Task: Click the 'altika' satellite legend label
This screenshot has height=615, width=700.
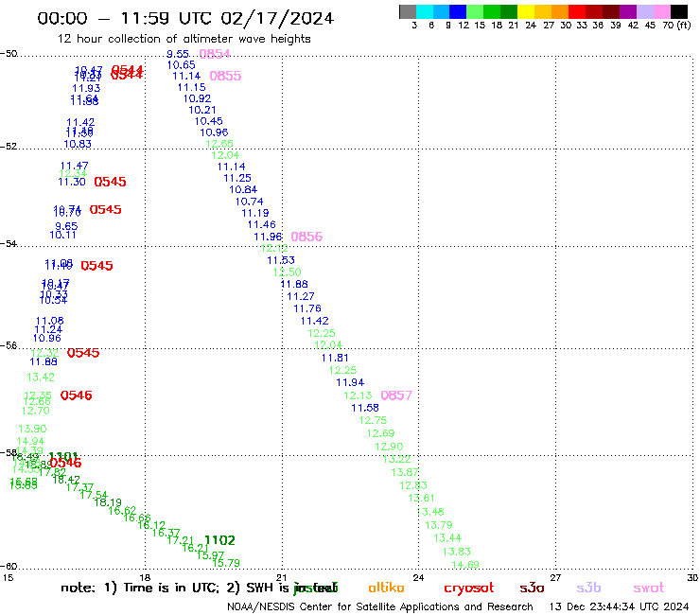Action: 386,588
